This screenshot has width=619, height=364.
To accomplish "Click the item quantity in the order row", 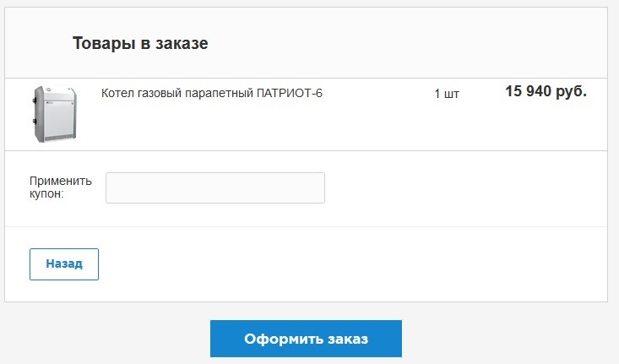I will coord(447,94).
